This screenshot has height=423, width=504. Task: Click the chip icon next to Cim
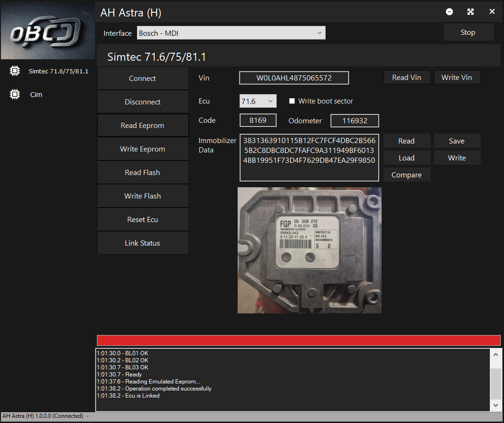(15, 95)
